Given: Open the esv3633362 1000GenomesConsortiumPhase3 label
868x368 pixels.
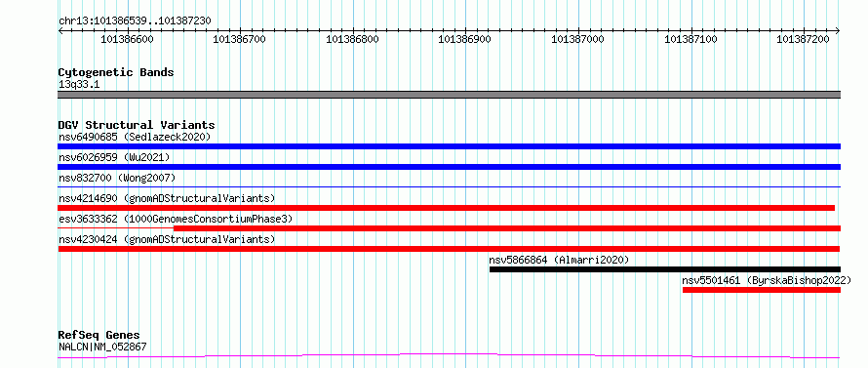Looking at the screenshot, I should [x=176, y=219].
